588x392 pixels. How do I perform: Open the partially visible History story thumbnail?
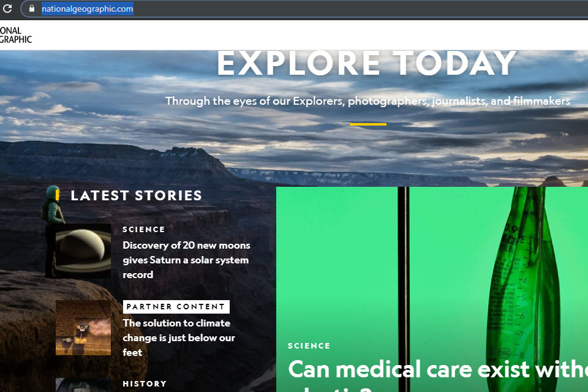tap(83, 385)
